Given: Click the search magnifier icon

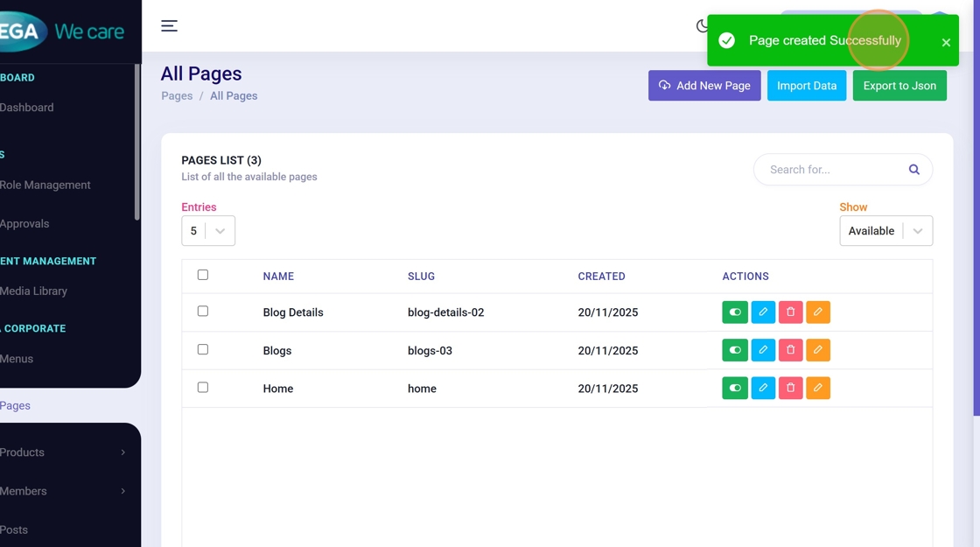Looking at the screenshot, I should pyautogui.click(x=913, y=170).
